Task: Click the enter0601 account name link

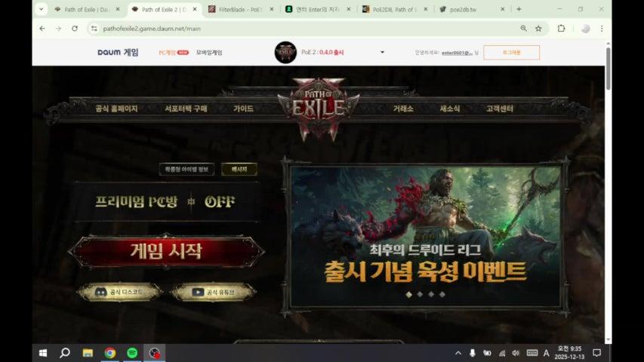Action: 457,53
